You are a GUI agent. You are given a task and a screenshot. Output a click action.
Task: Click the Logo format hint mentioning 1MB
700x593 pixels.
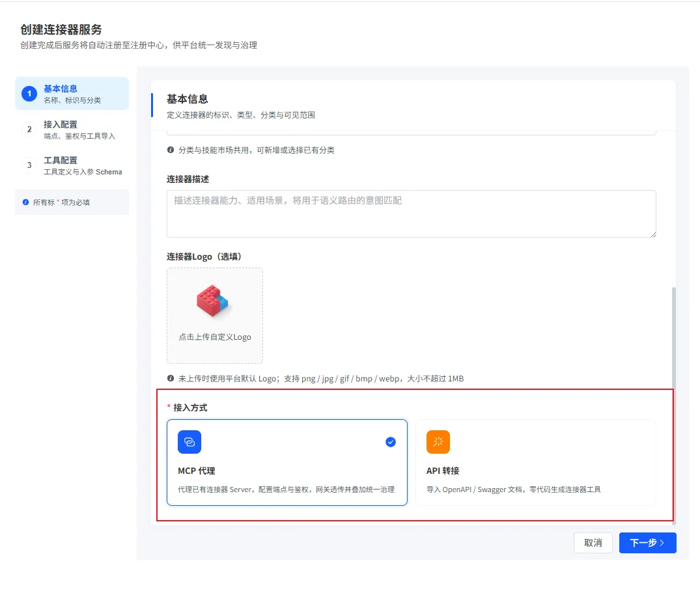pos(321,378)
